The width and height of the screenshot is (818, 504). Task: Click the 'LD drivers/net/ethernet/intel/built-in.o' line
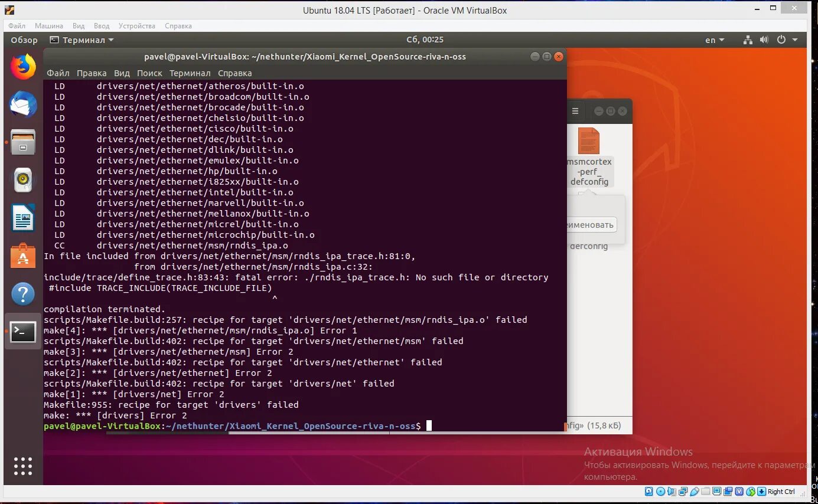(174, 192)
